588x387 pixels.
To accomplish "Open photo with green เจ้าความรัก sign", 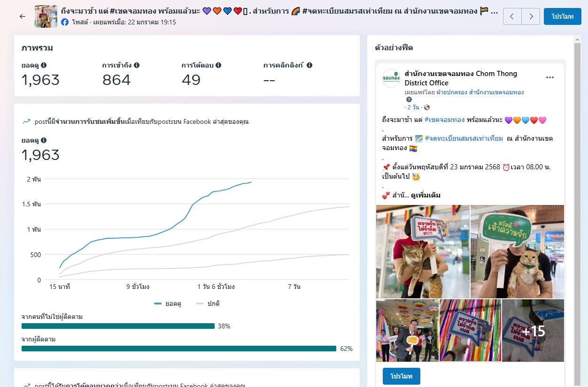I will (x=517, y=251).
